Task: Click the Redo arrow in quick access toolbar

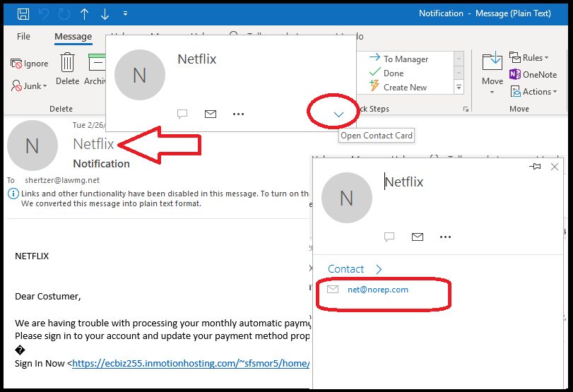Action: (64, 14)
